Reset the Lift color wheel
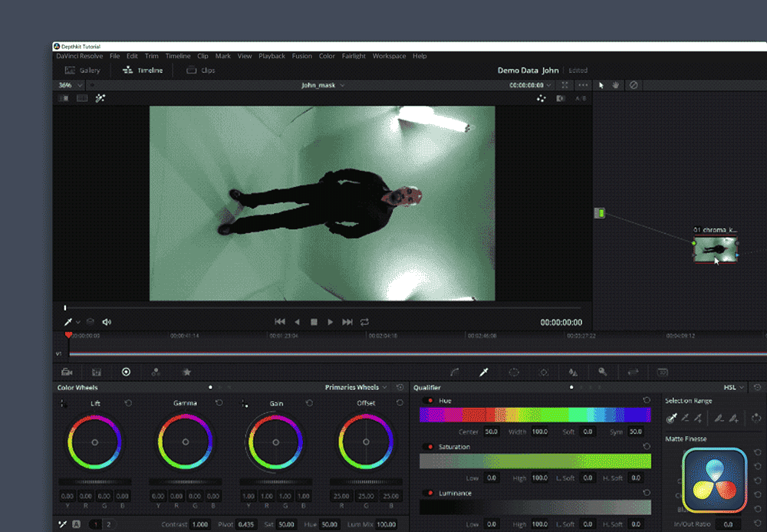The height and width of the screenshot is (532, 767). (128, 403)
